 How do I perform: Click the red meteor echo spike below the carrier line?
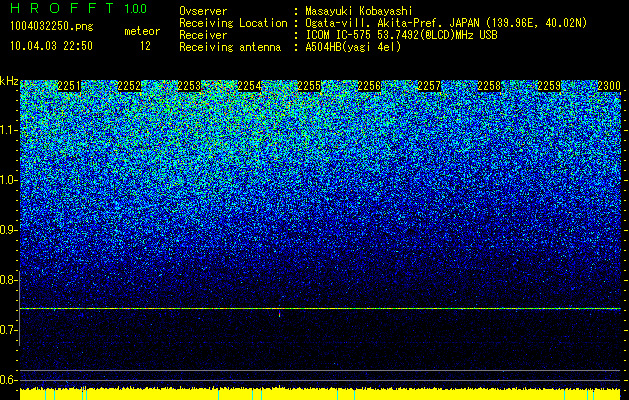click(x=280, y=313)
